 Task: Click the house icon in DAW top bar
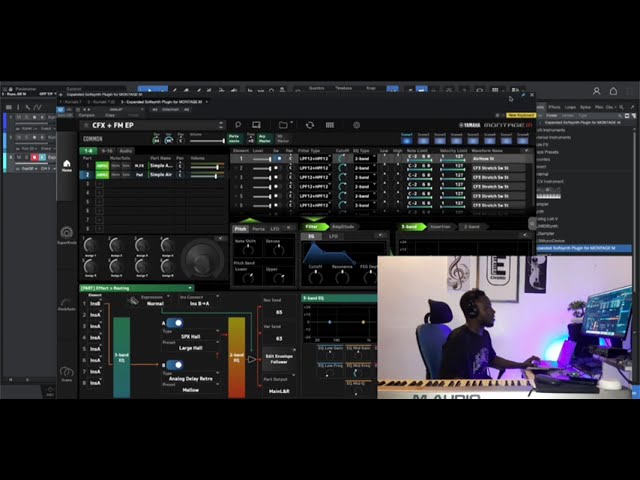[613, 91]
